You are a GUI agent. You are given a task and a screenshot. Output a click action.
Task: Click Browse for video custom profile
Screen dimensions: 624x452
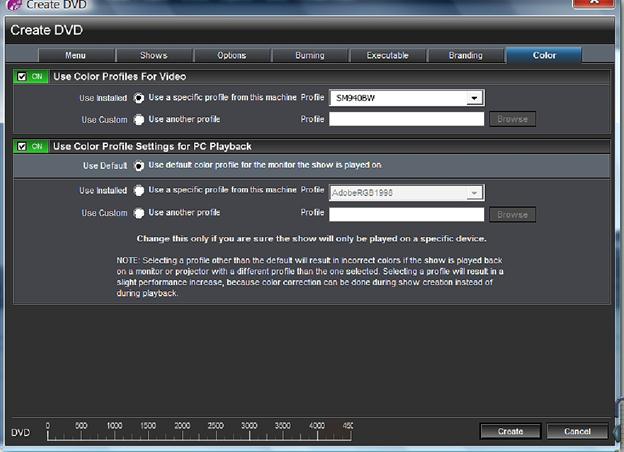click(513, 119)
